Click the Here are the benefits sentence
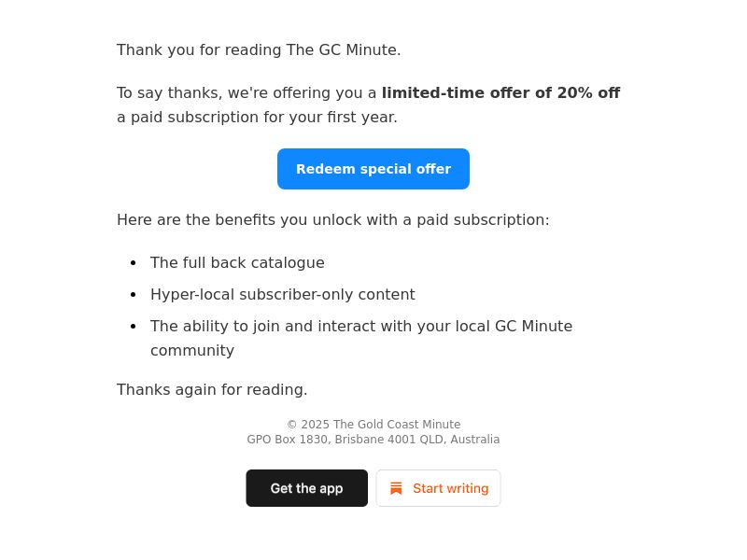Viewport: 747px width, 560px height. pos(333,220)
